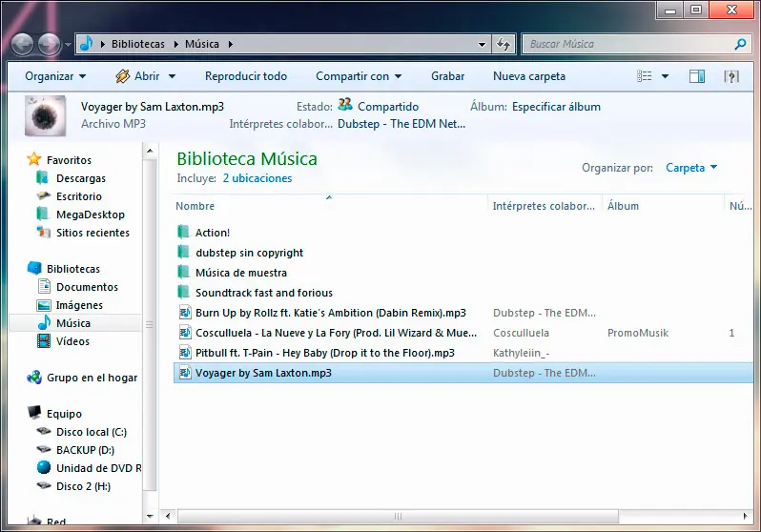Viewport: 761px width, 532px height.
Task: Open the address bar history dropdown
Action: (482, 44)
